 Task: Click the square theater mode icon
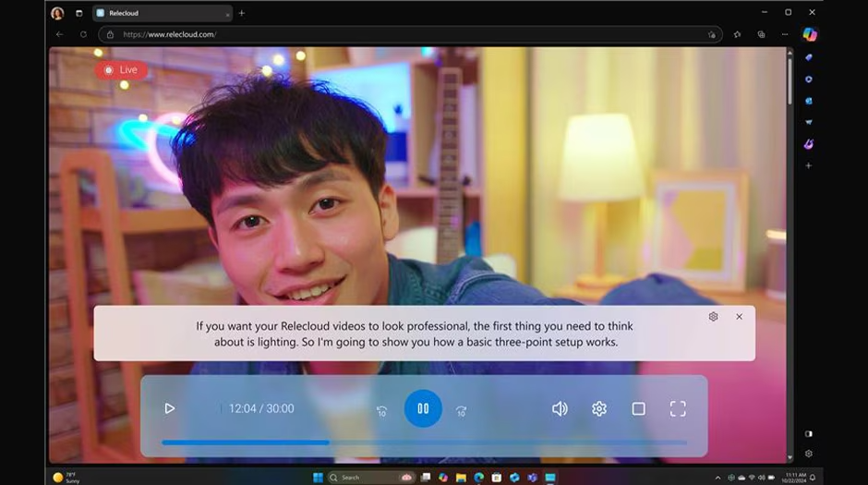click(x=638, y=408)
